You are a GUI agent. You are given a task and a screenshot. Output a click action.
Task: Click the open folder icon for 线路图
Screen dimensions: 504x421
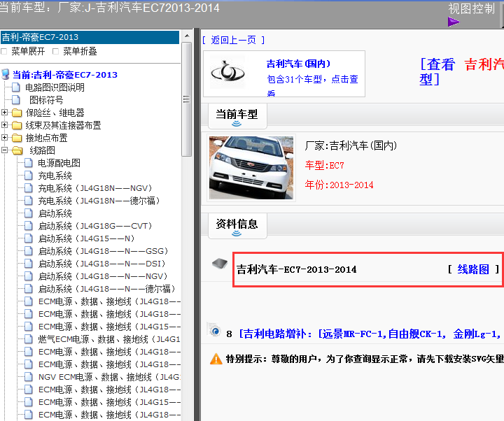coord(17,150)
